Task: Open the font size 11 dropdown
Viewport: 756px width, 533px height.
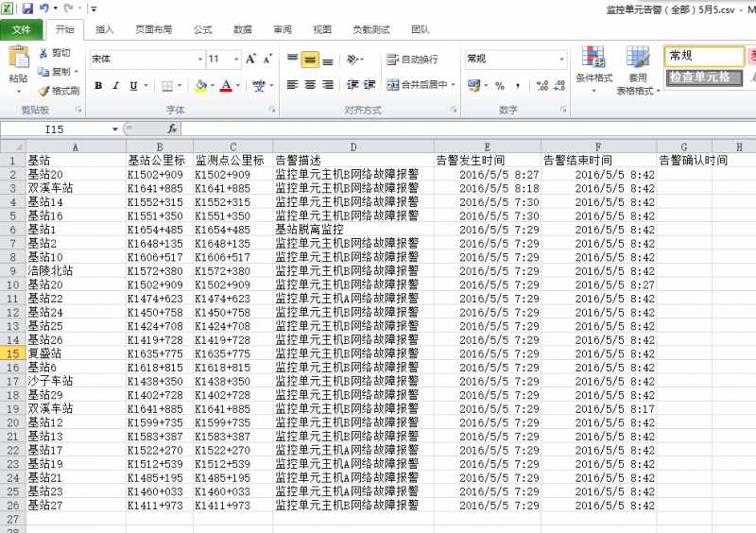Action: coord(236,60)
